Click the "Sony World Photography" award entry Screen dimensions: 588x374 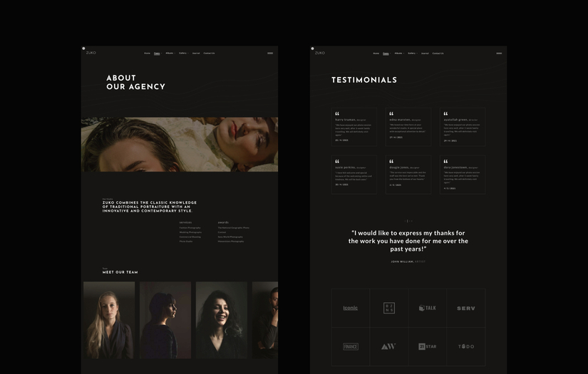pos(230,237)
